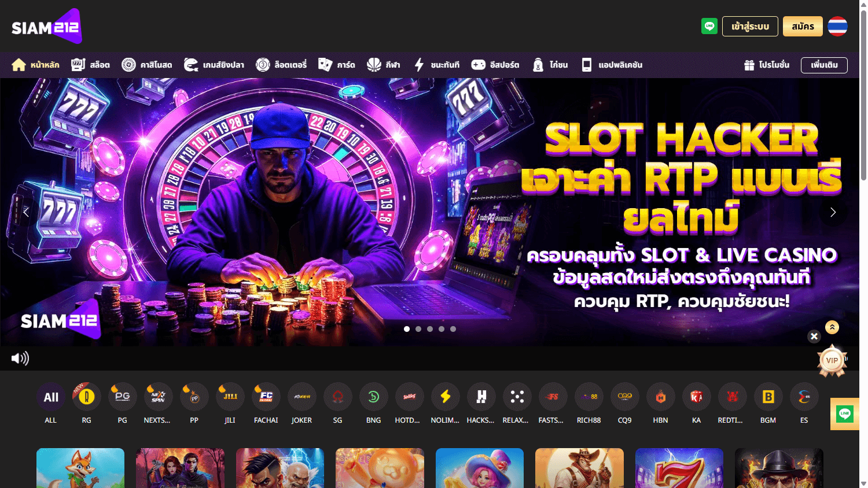868x488 pixels.
Task: Open the ไก่ชน cockfighting section
Action: tap(549, 65)
